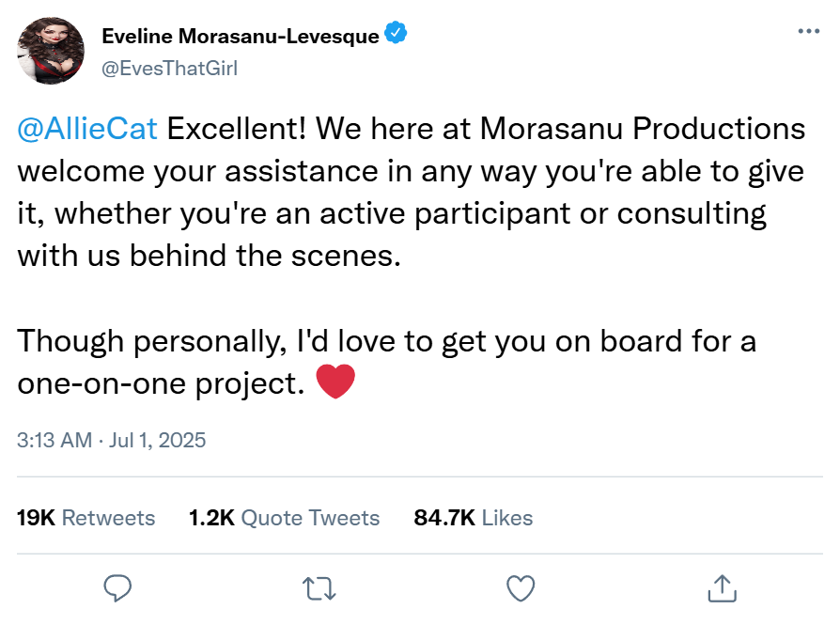The height and width of the screenshot is (640, 840).
Task: Click the "Though personally" paragraph text
Action: [150, 340]
